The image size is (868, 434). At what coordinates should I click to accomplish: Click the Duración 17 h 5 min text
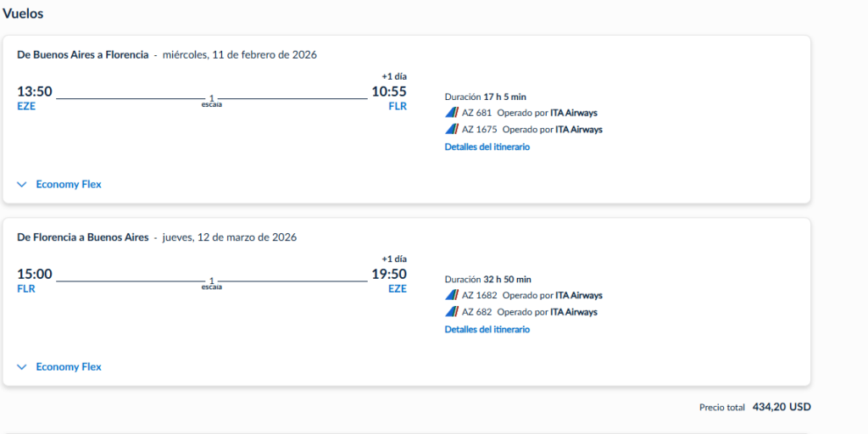pyautogui.click(x=485, y=97)
